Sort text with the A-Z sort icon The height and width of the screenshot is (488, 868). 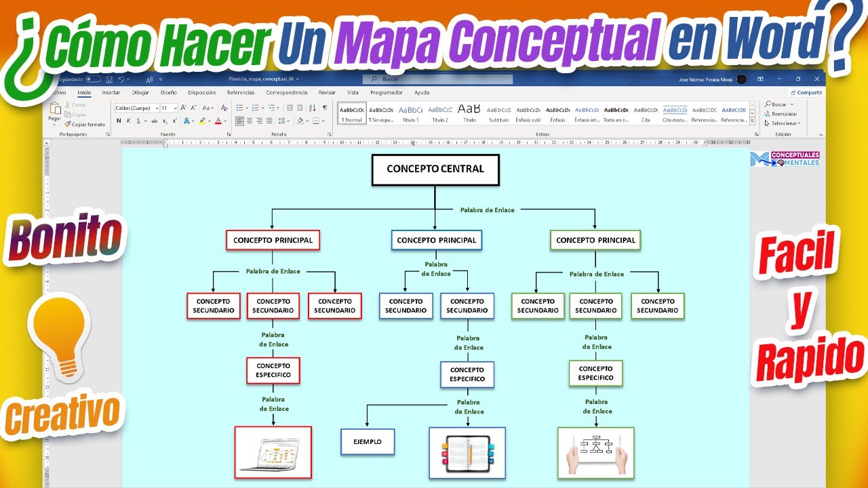point(312,108)
